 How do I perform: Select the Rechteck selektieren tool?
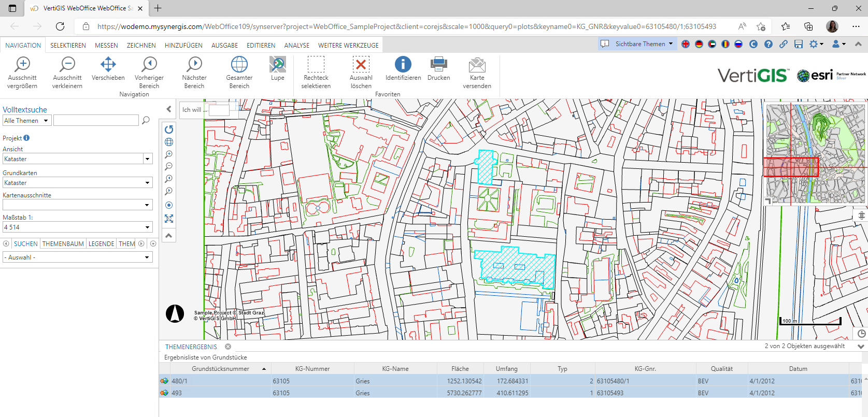(x=316, y=65)
